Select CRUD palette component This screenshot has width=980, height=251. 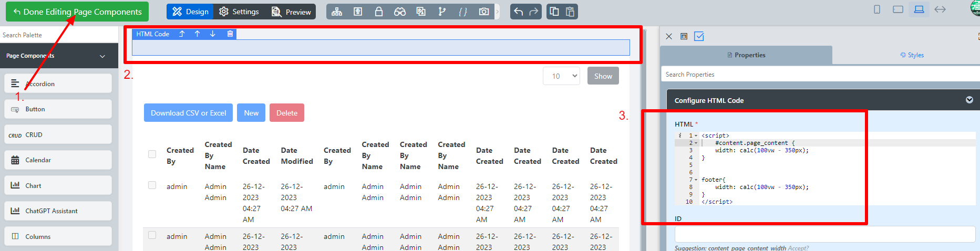click(x=58, y=134)
